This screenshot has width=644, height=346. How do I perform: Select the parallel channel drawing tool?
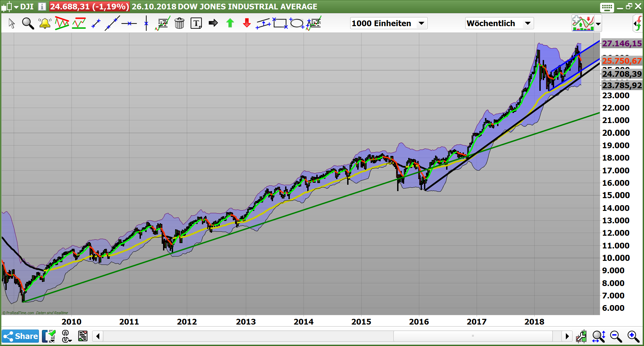click(x=263, y=23)
